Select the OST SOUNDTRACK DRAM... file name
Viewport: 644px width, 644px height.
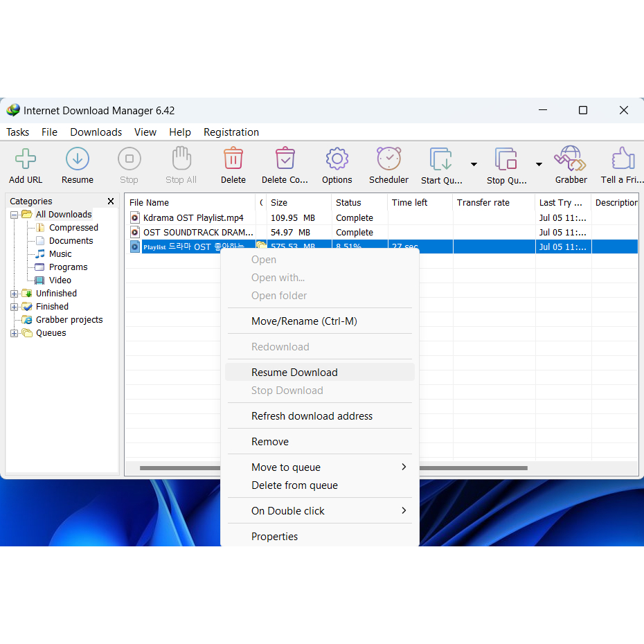(198, 233)
